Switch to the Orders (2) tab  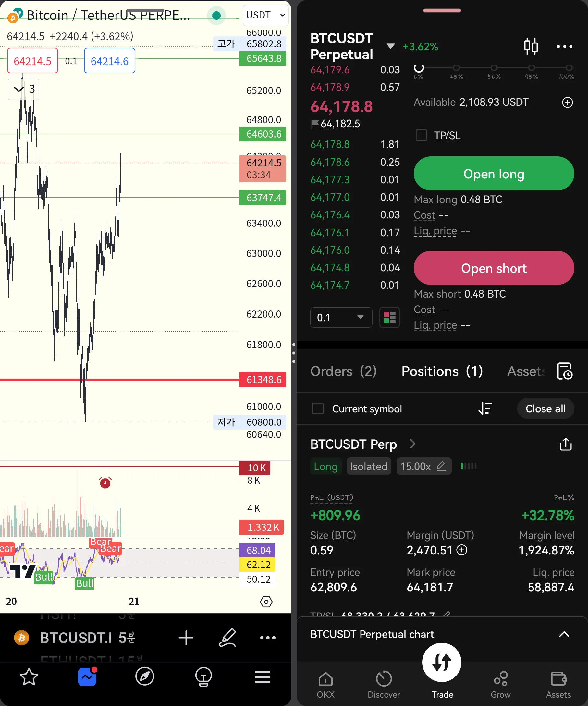point(343,371)
